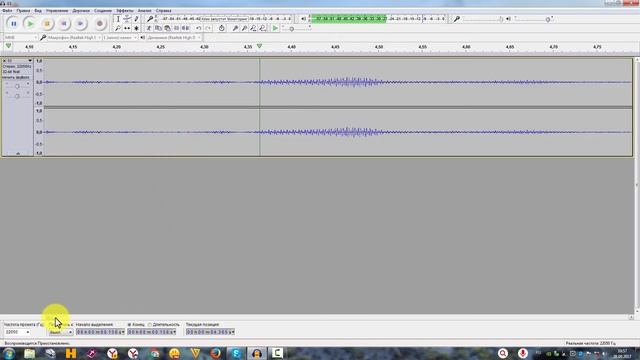Open the Правка menu

point(23,11)
